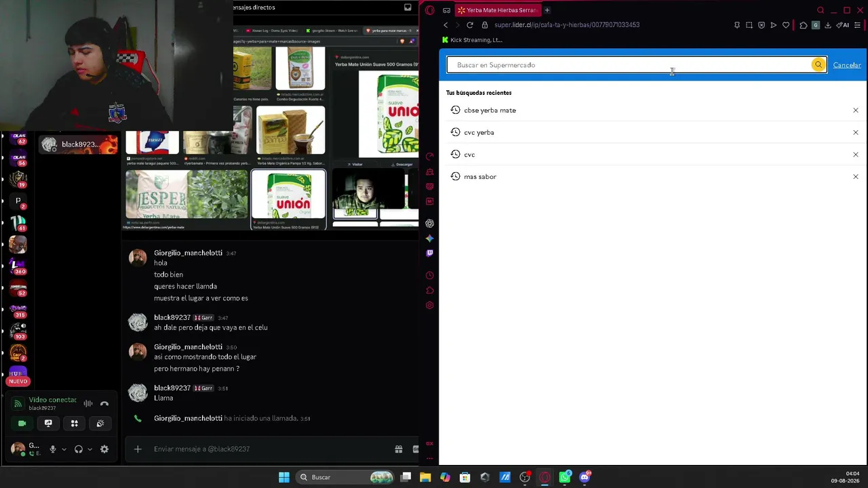
Task: Remove 'cvc yerba' from recent searches
Action: coord(856,133)
